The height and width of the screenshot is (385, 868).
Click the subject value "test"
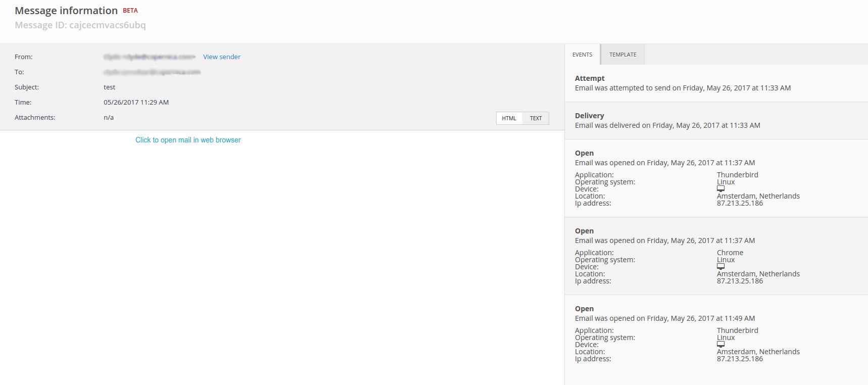tap(110, 87)
